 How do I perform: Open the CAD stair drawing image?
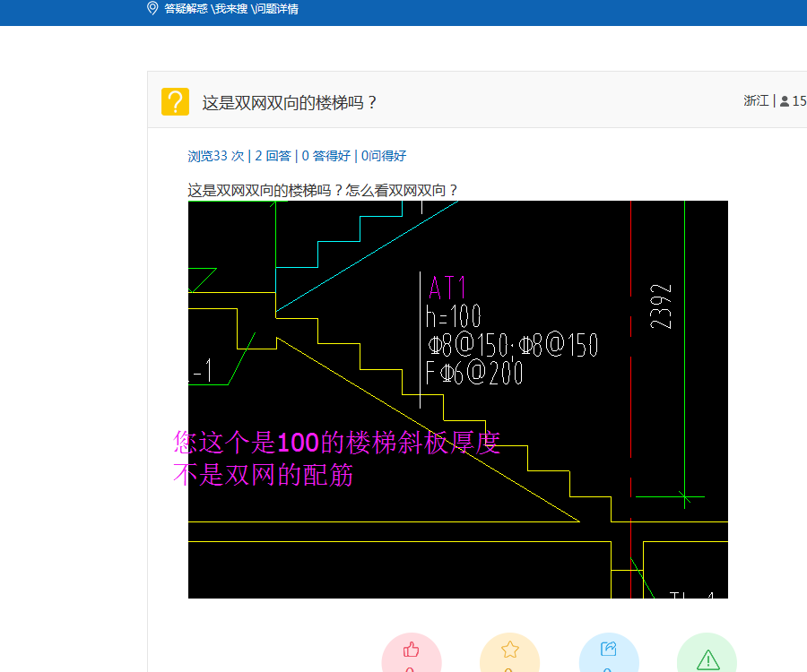(457, 400)
